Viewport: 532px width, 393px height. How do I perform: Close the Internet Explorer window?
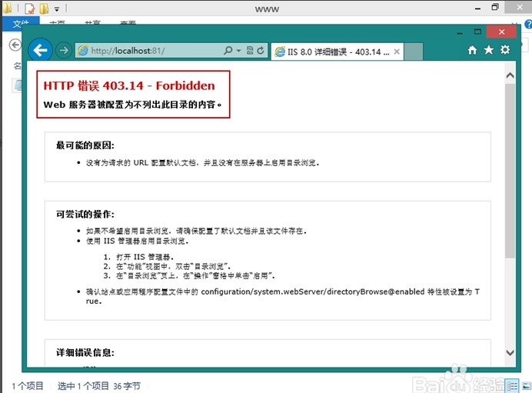[502, 32]
